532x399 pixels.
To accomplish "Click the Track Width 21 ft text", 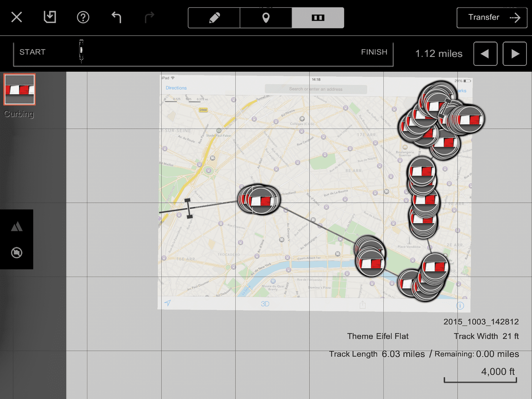I will coord(486,336).
